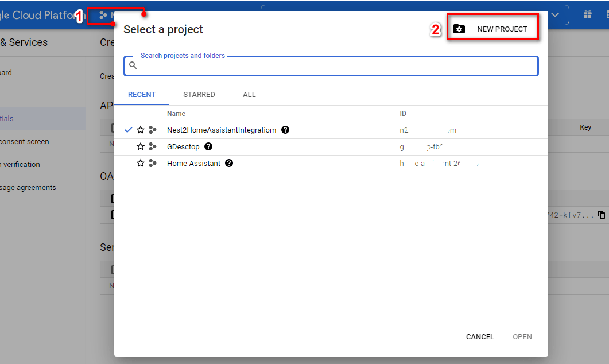Copy the key with the copy icon

tap(602, 215)
